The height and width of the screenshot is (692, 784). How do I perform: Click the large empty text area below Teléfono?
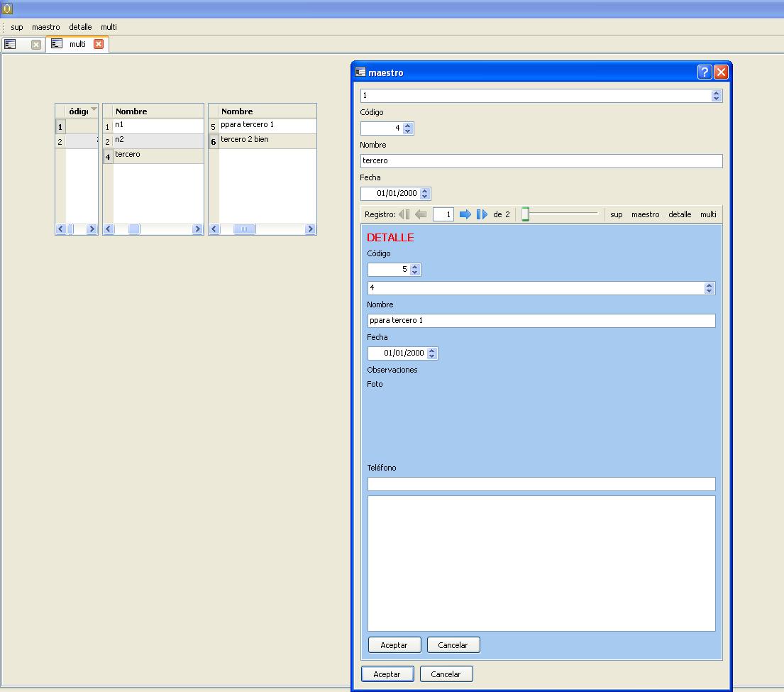541,564
